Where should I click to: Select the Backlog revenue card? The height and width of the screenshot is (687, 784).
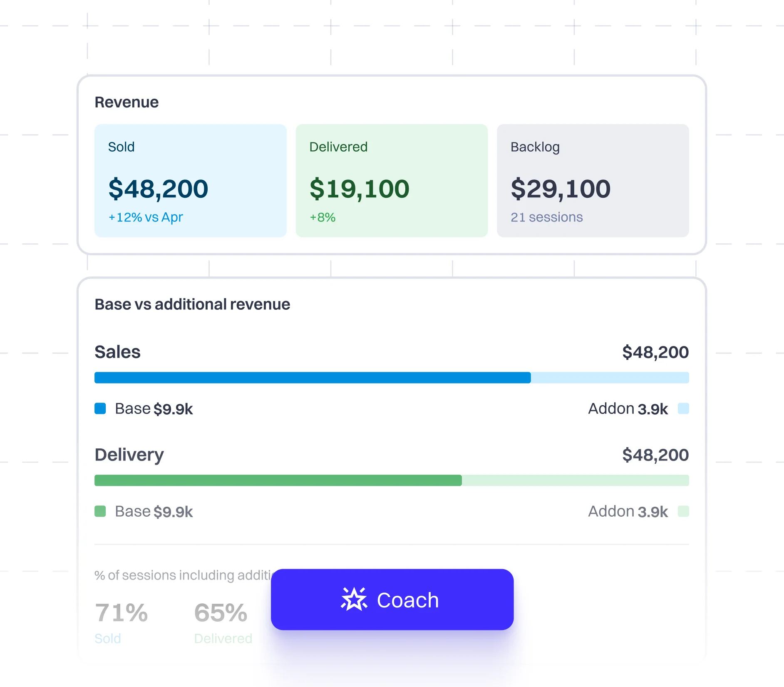pyautogui.click(x=593, y=181)
